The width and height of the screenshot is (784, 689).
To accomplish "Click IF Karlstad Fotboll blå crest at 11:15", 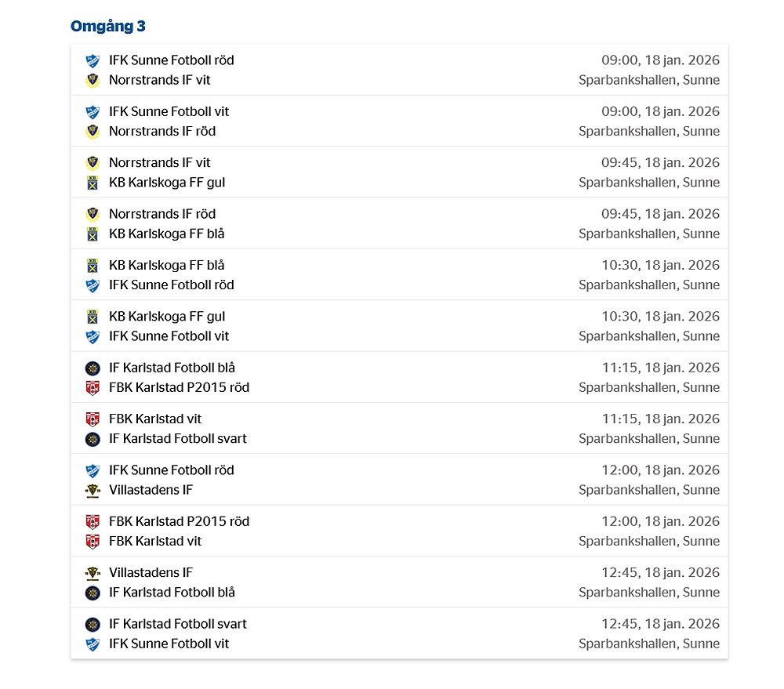I will [93, 368].
